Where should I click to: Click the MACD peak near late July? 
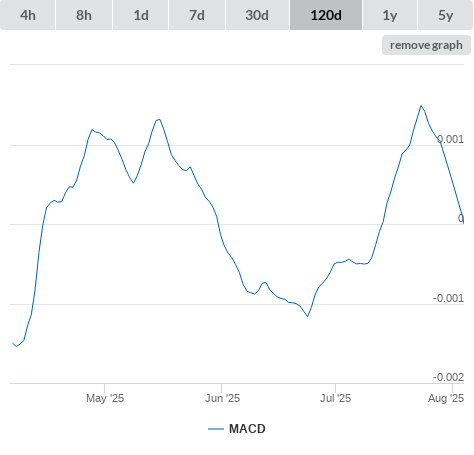[421, 106]
